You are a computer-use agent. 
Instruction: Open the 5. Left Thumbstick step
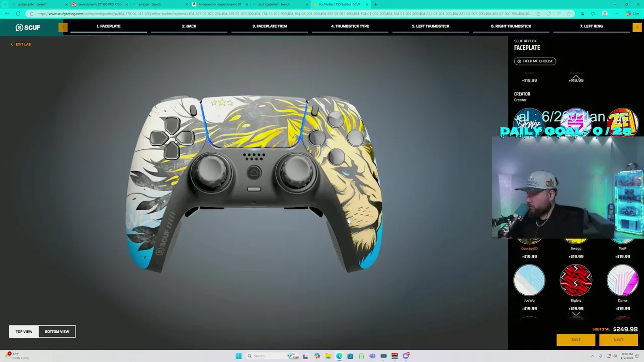point(431,26)
